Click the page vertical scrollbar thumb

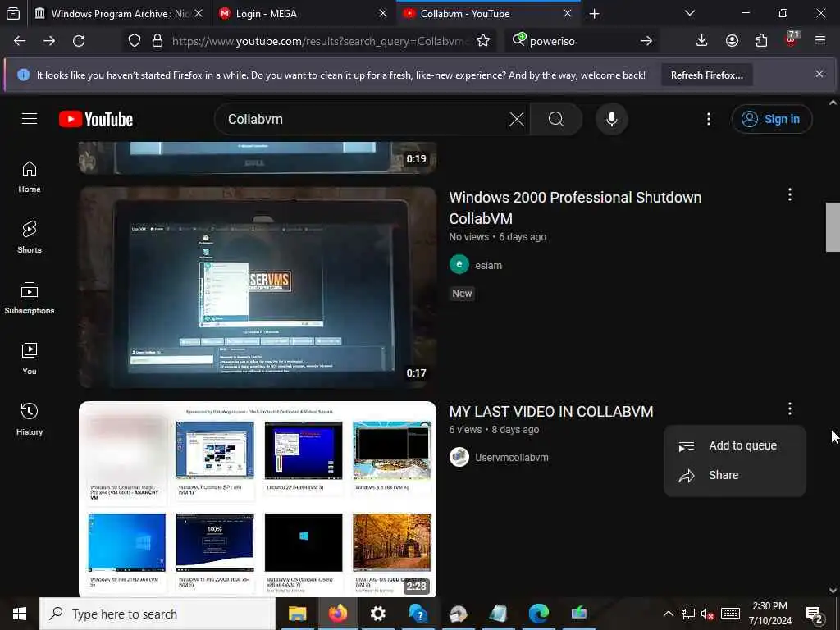click(833, 227)
